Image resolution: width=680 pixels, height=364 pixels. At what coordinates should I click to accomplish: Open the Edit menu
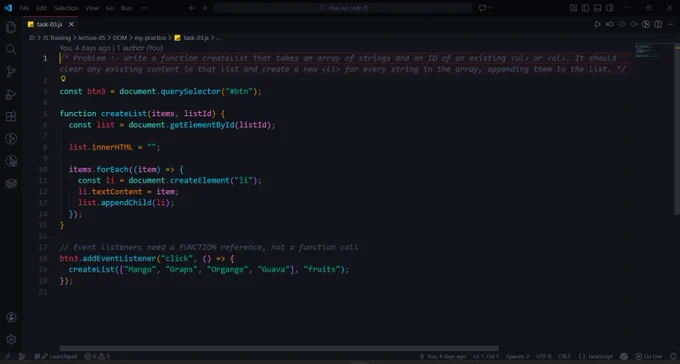[41, 8]
